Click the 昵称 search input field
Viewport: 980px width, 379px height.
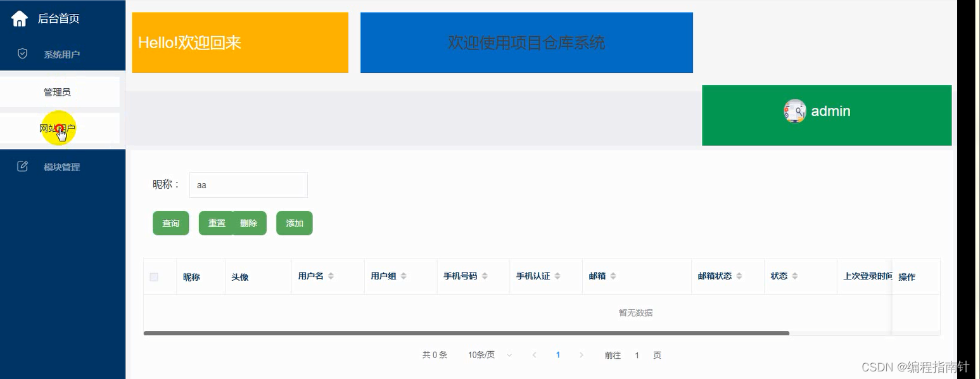248,185
